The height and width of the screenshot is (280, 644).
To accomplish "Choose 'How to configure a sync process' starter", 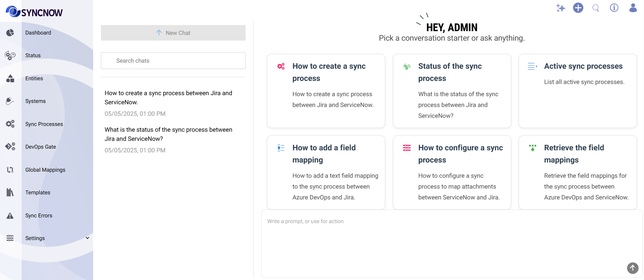I will (x=452, y=172).
